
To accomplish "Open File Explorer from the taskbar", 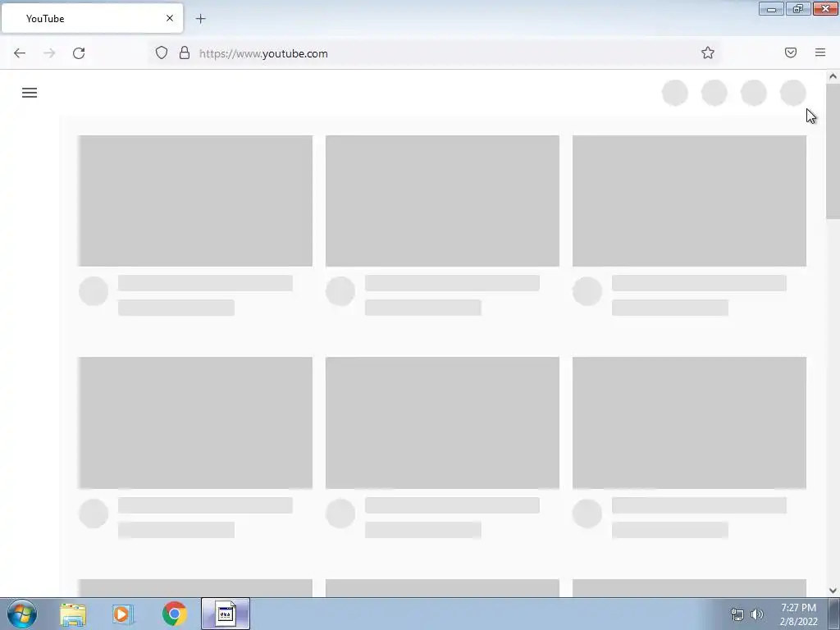I will pyautogui.click(x=73, y=614).
